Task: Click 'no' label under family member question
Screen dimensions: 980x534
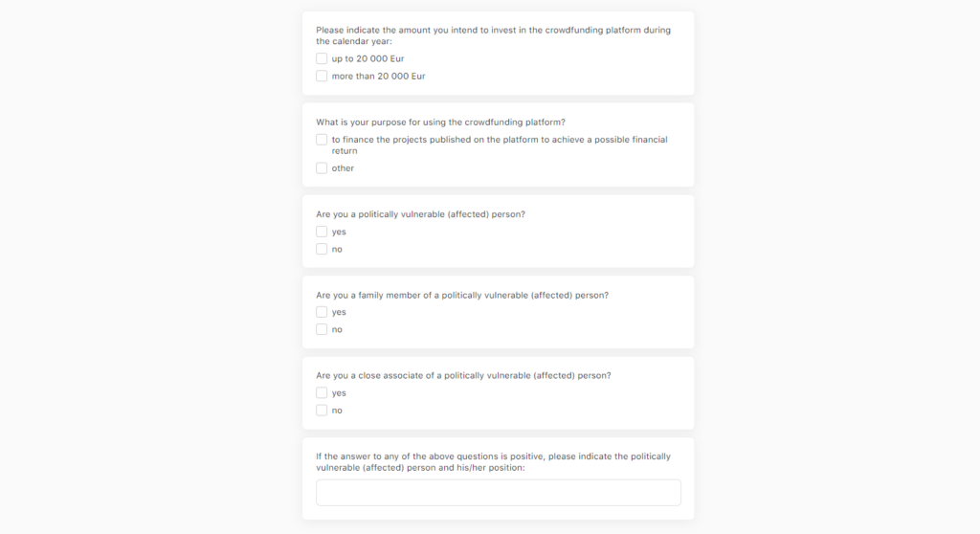Action: 337,329
